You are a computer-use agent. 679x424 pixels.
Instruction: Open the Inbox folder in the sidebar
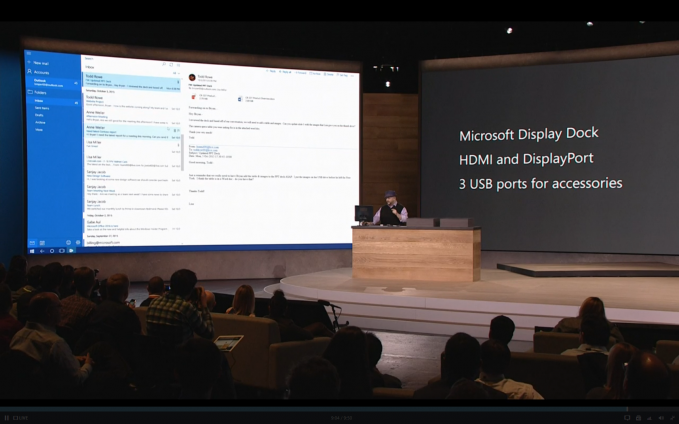click(55, 101)
